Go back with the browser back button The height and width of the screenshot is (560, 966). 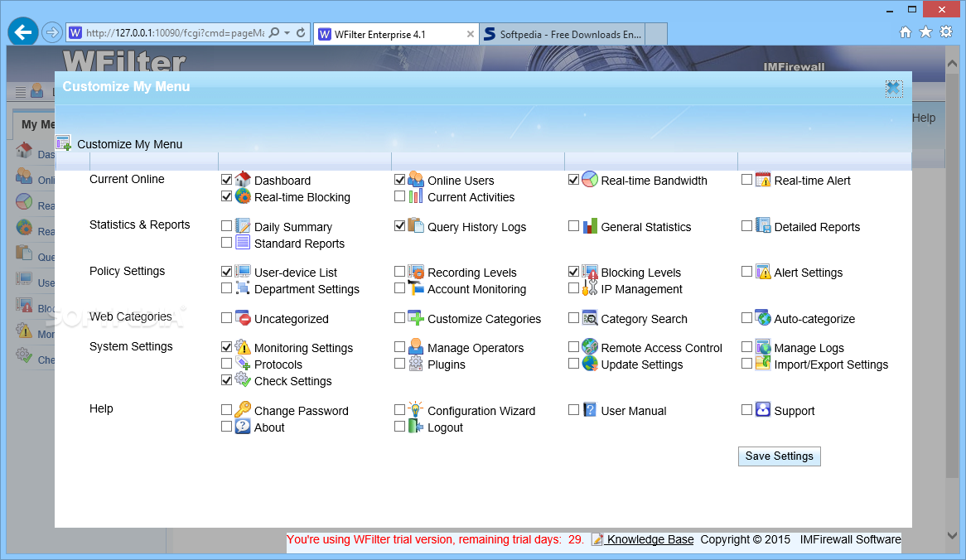click(x=23, y=32)
